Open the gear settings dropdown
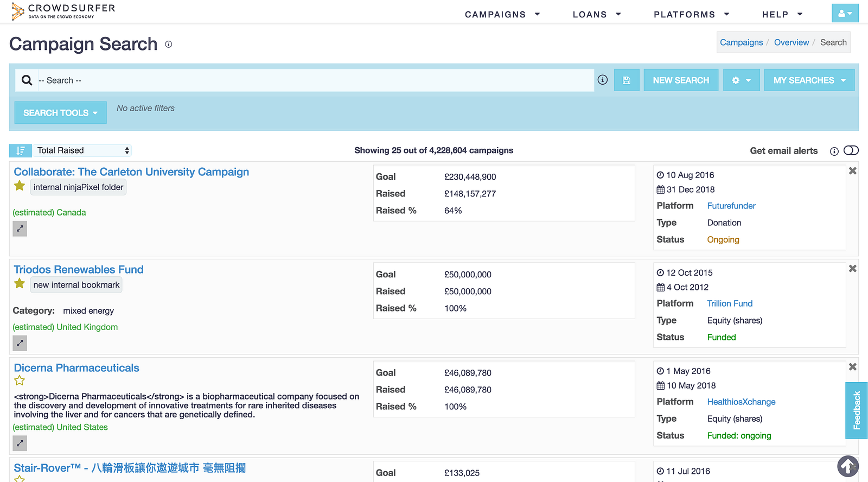Viewport: 868px width, 482px height. (x=741, y=80)
